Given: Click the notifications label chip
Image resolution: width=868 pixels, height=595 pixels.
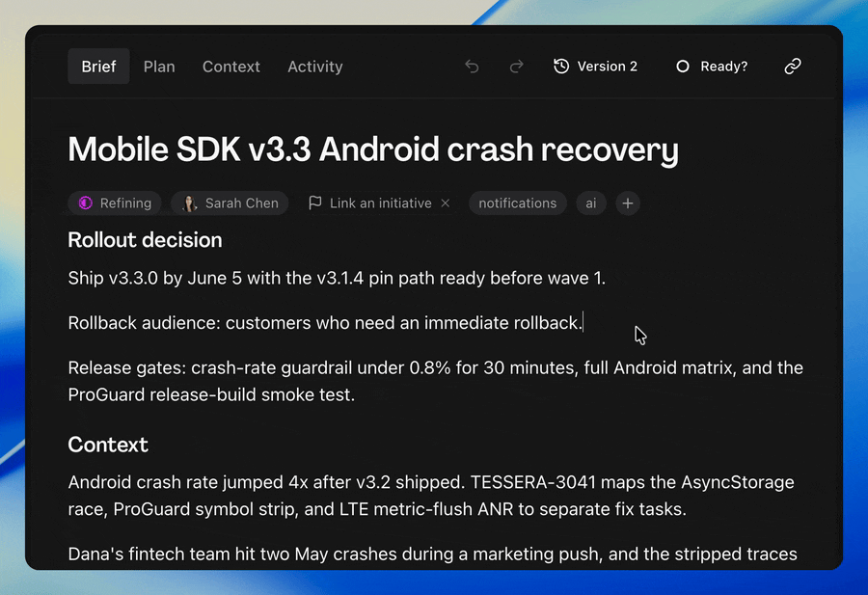Looking at the screenshot, I should tap(518, 203).
